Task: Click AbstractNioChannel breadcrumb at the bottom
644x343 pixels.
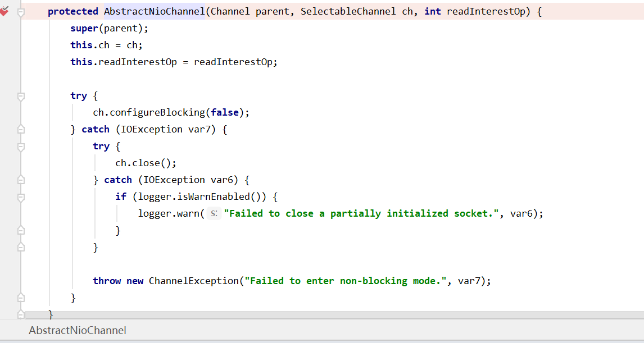Action: 78,330
